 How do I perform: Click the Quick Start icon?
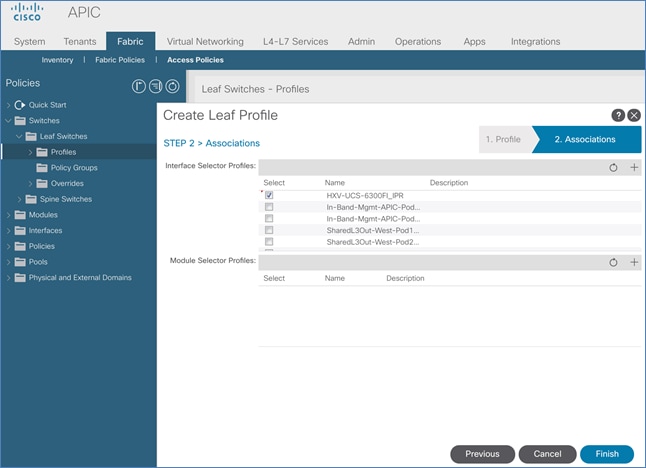[x=19, y=105]
